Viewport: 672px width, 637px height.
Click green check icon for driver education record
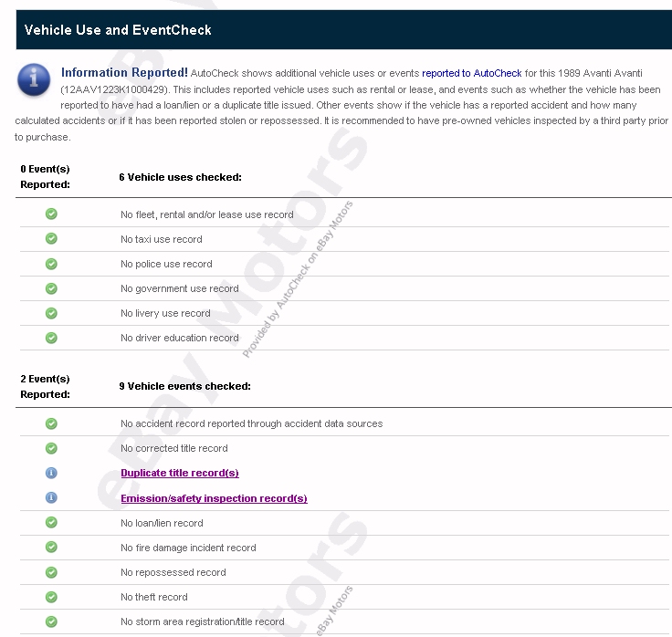coord(51,338)
